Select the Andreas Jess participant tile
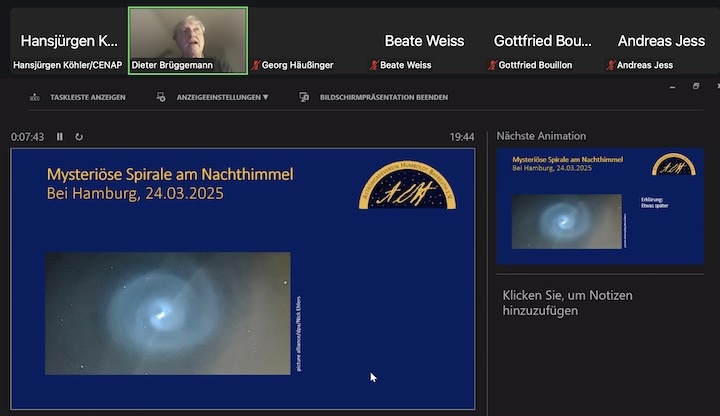Viewport: 720px width, 416px height. point(661,40)
